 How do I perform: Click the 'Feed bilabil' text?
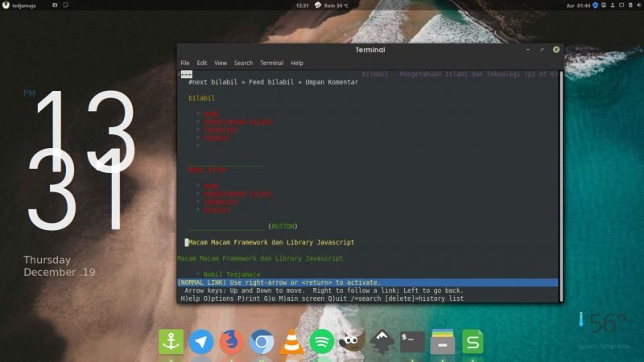pyautogui.click(x=271, y=82)
